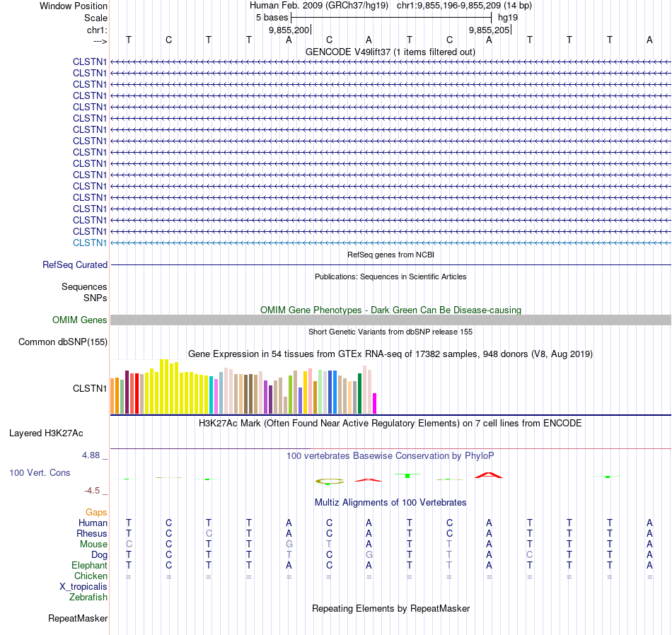
Task: Click the dark green bar in GTEx chart
Action: [360, 393]
